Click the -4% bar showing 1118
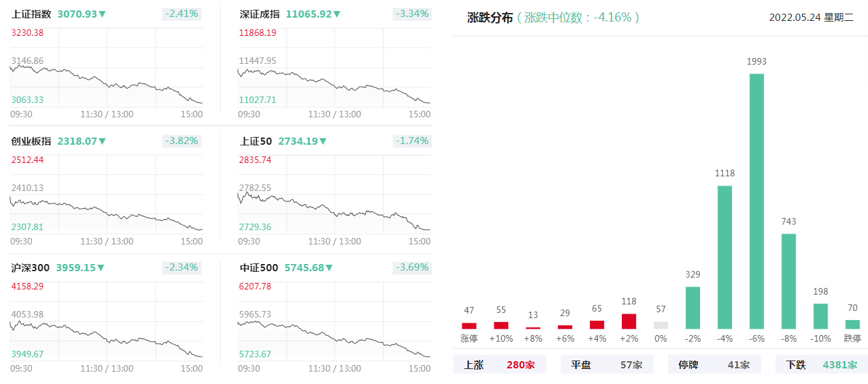 (x=725, y=257)
